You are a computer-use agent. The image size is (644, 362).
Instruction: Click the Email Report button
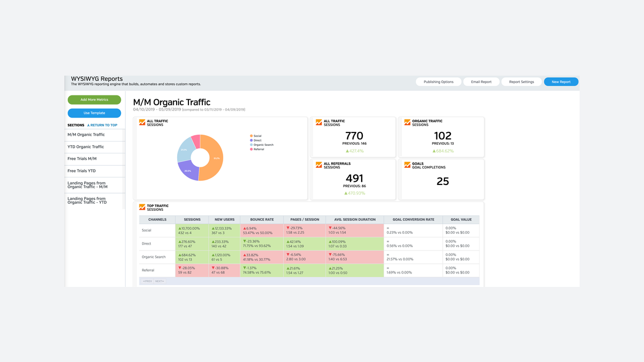click(481, 82)
